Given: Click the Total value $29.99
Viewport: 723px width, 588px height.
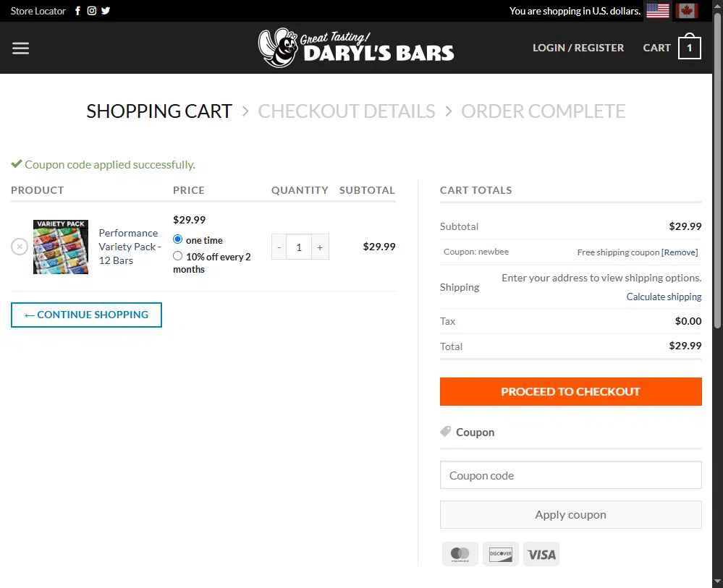Looking at the screenshot, I should click(x=685, y=346).
